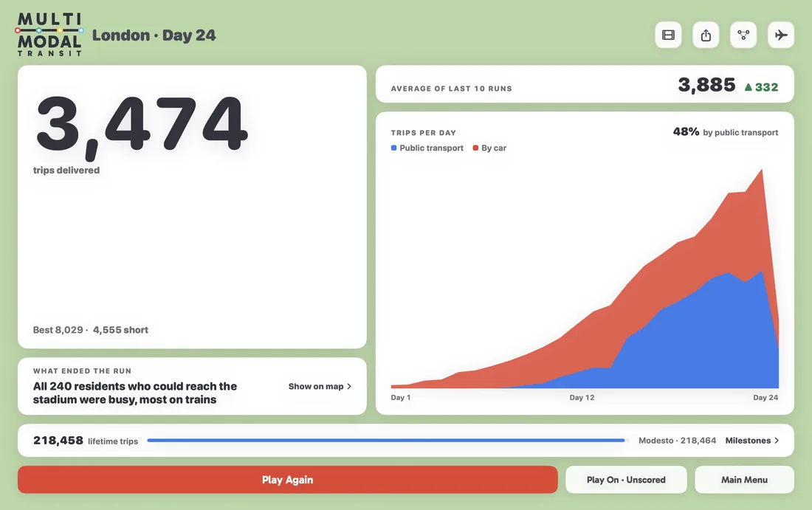Click the 'Public transport' legend label
The width and height of the screenshot is (812, 510).
[431, 148]
